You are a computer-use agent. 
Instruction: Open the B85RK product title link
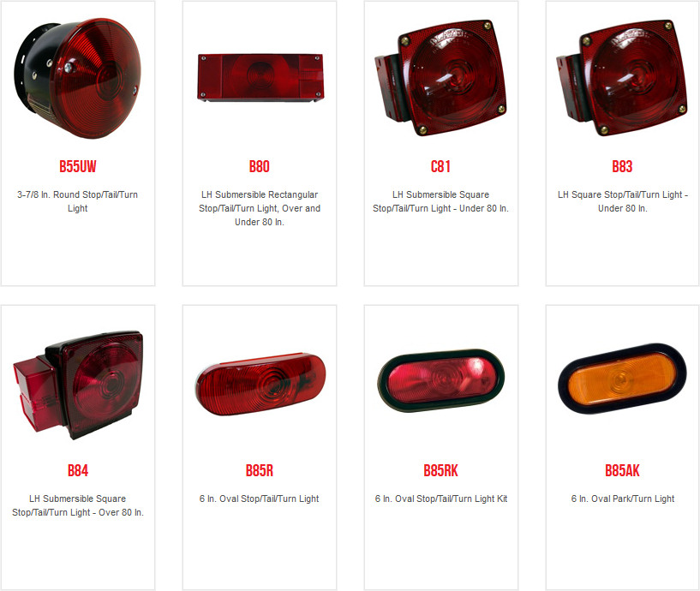(440, 470)
